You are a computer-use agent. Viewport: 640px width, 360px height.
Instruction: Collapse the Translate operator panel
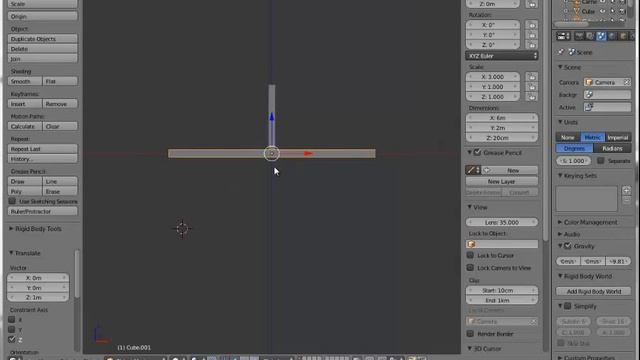coord(11,253)
